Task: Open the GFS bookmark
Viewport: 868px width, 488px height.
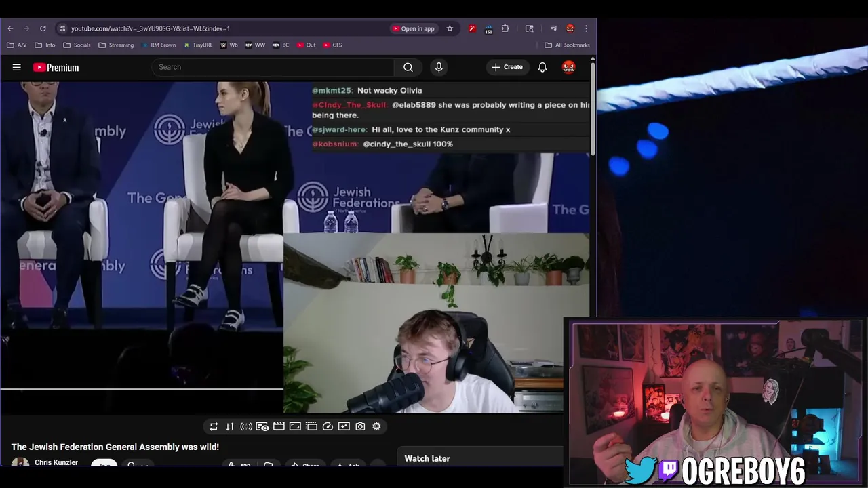Action: [x=332, y=45]
